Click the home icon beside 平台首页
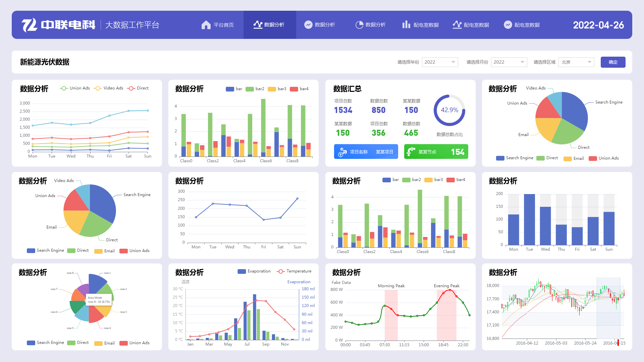Image resolution: width=644 pixels, height=362 pixels. coord(206,25)
